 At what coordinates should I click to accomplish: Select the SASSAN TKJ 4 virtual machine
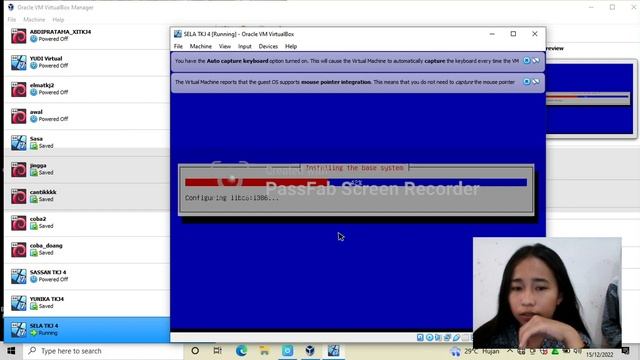pyautogui.click(x=87, y=276)
